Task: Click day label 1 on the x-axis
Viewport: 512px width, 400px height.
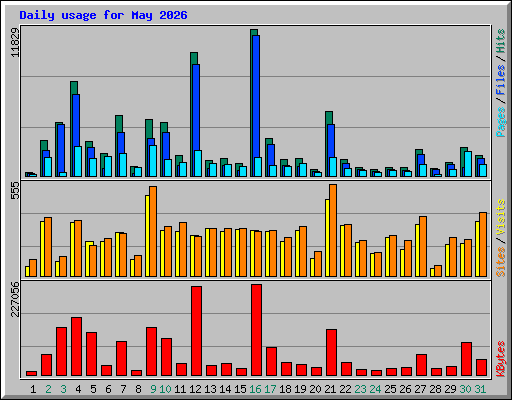Action: click(x=33, y=389)
